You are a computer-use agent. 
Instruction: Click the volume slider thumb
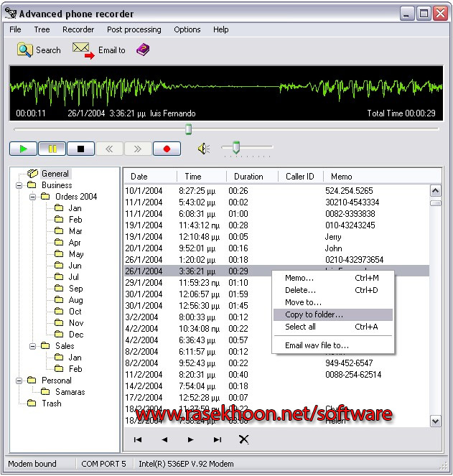click(x=236, y=147)
